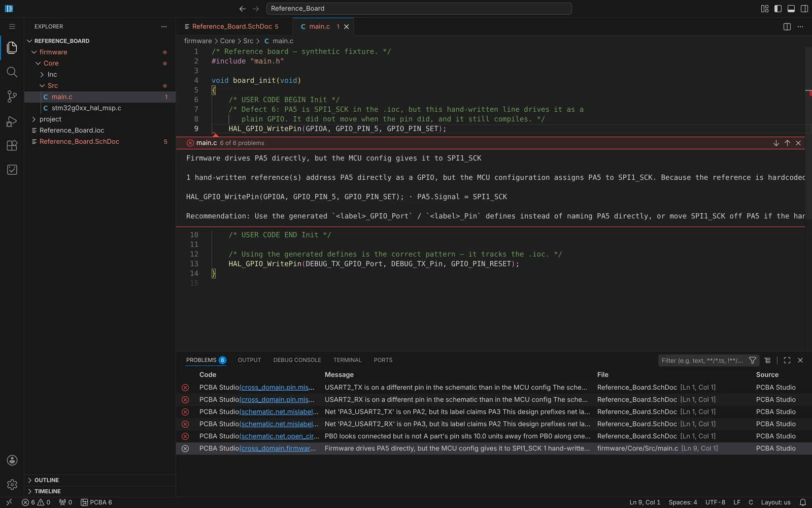Open the Source Control view
812x508 pixels.
(x=12, y=97)
